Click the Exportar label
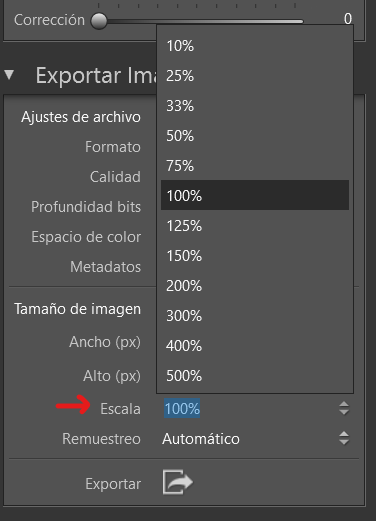 (113, 484)
